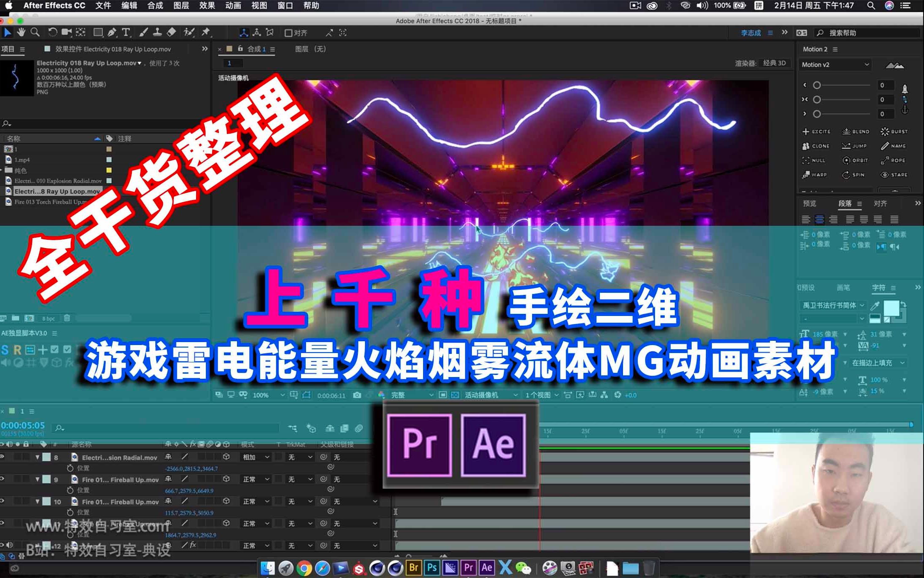Click the Local Axis Mode icon
The width and height of the screenshot is (924, 578).
tap(244, 33)
